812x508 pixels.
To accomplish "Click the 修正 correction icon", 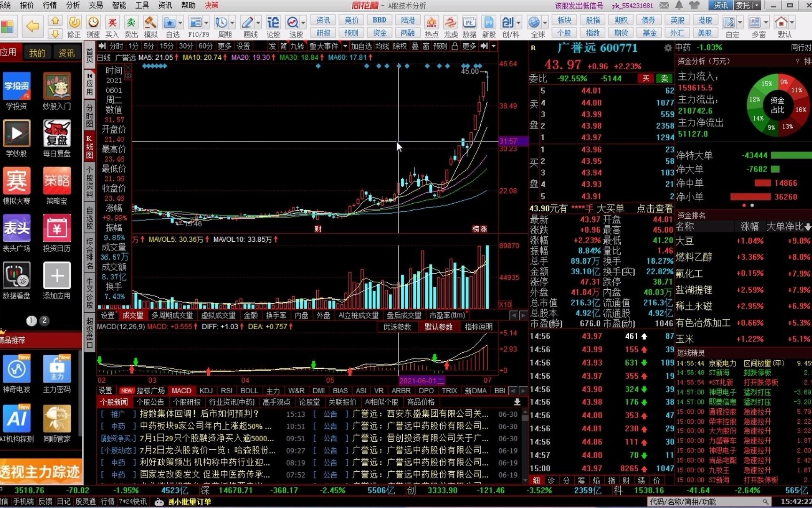I will click(x=74, y=27).
